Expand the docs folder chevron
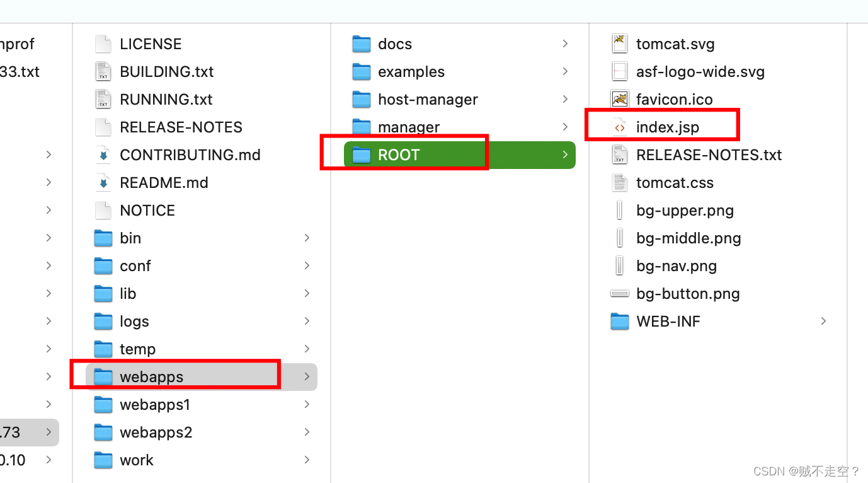Image resolution: width=868 pixels, height=483 pixels. click(x=565, y=44)
